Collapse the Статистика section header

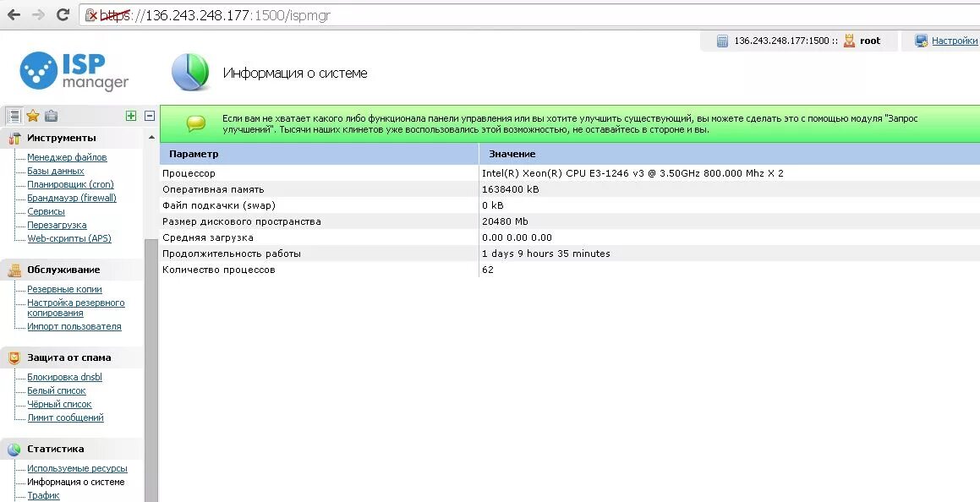point(72,449)
